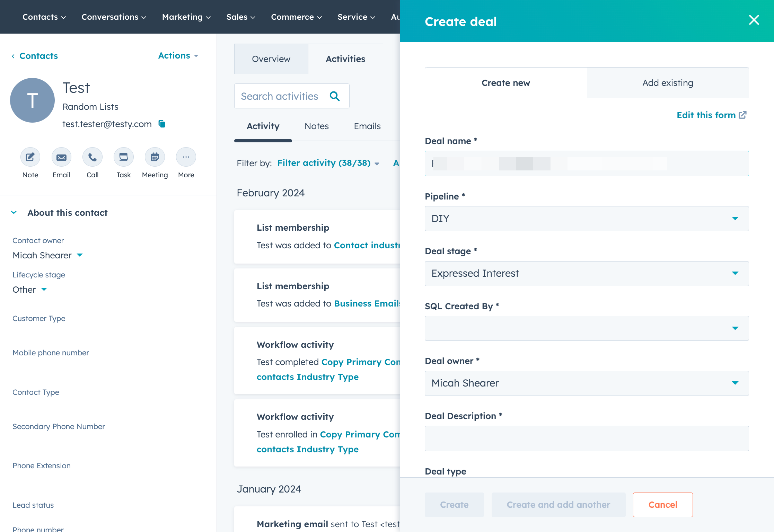Screen dimensions: 774x532
Task: Click the Note icon button
Action: [x=30, y=158]
